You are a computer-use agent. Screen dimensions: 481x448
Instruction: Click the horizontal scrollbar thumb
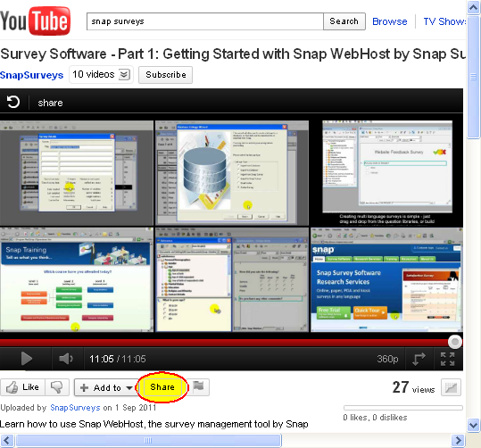tap(148, 441)
